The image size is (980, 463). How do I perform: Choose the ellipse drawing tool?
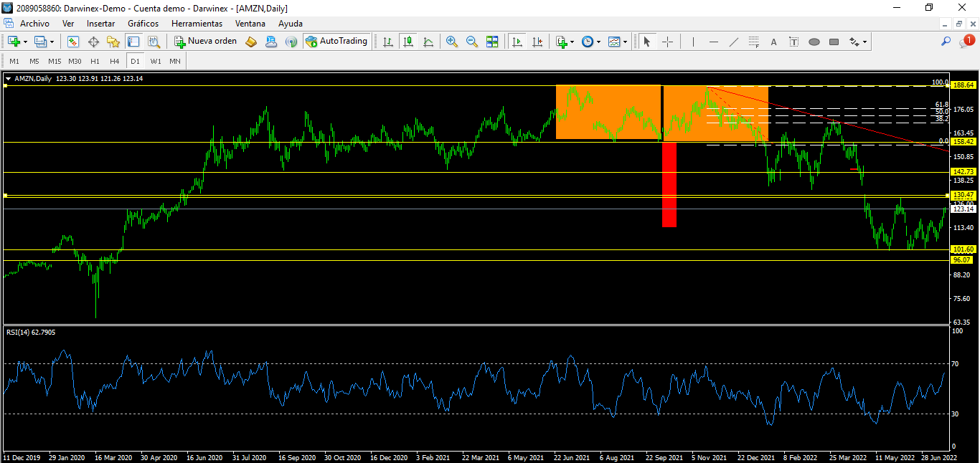click(814, 42)
